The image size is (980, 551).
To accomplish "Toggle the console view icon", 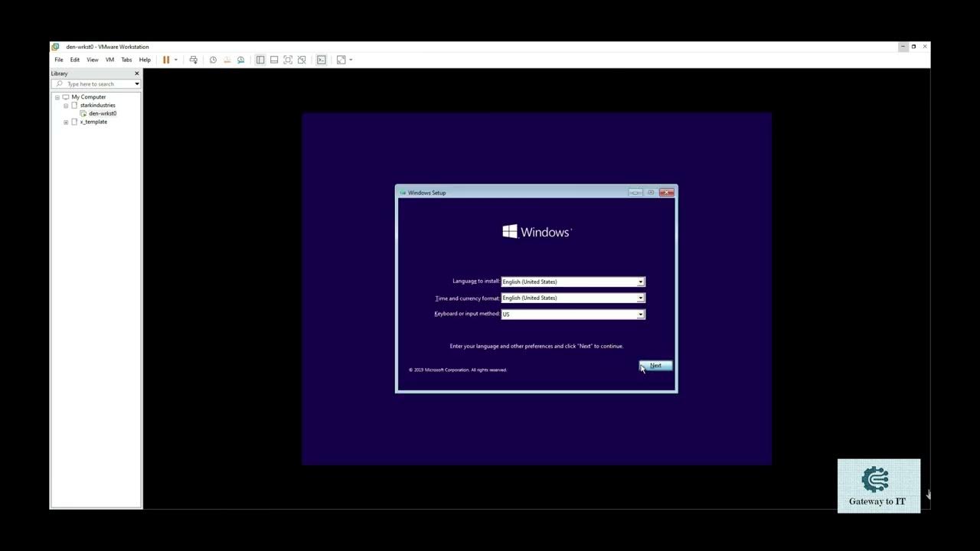I will coord(322,60).
